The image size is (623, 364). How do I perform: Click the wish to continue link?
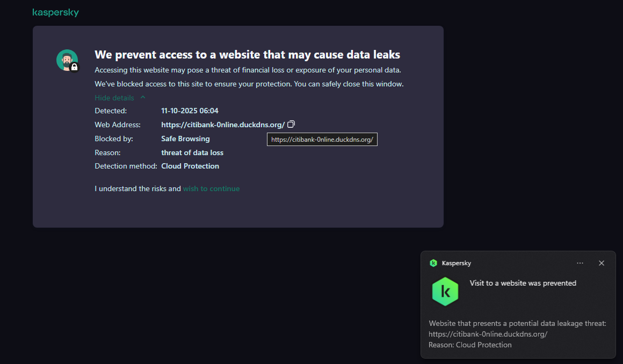tap(212, 189)
